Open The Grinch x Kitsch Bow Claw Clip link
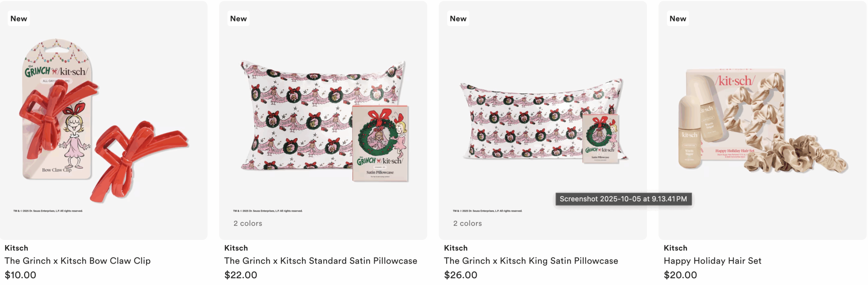The height and width of the screenshot is (285, 868). tap(78, 261)
